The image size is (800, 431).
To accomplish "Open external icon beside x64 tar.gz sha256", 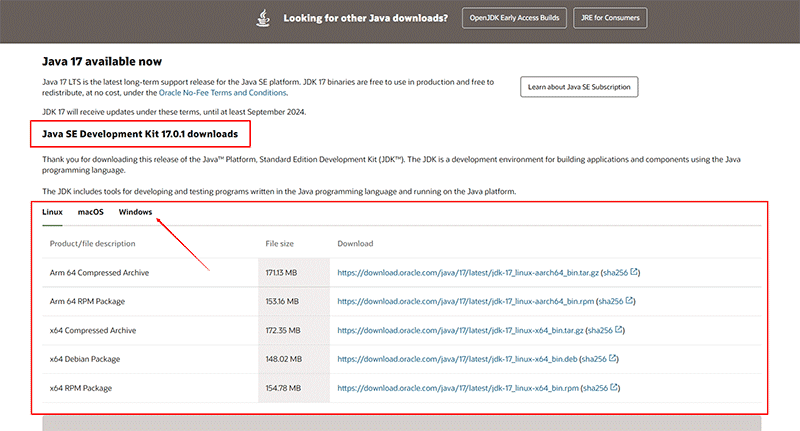I will click(618, 329).
